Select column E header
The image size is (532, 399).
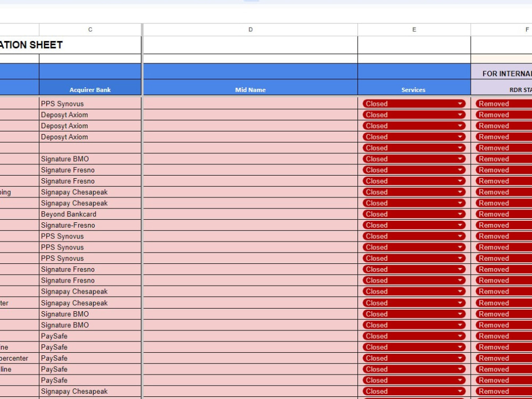(x=414, y=29)
